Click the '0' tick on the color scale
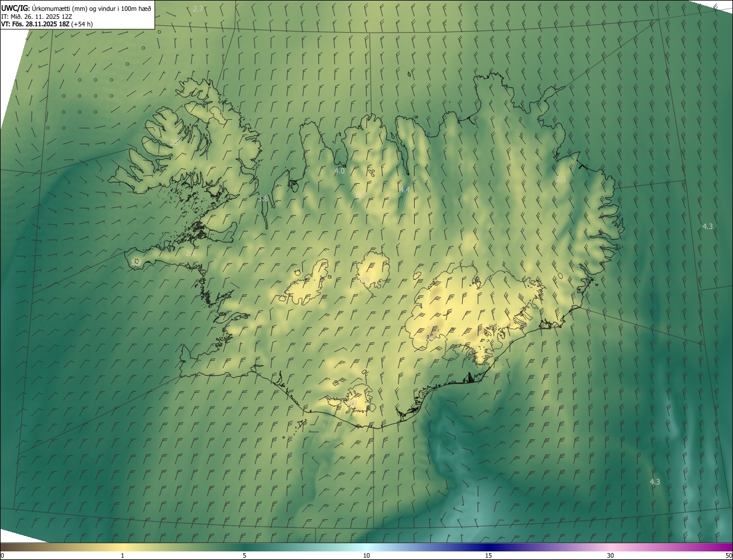Image resolution: width=733 pixels, height=560 pixels. tap(2, 556)
